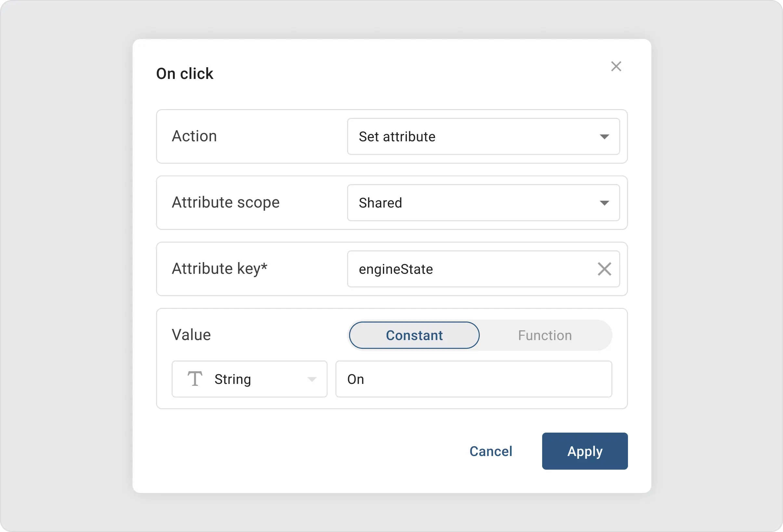Open the String value type dropdown

point(312,379)
